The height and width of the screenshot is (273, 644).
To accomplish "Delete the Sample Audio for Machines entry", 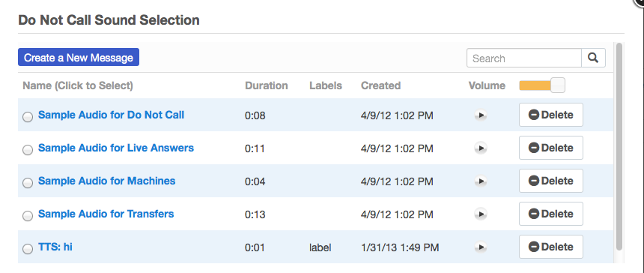I will tap(550, 181).
